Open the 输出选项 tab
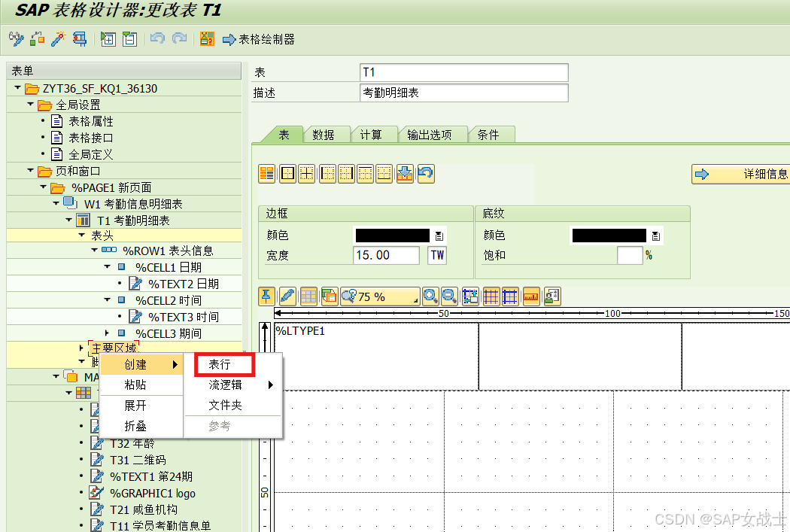 coord(430,135)
